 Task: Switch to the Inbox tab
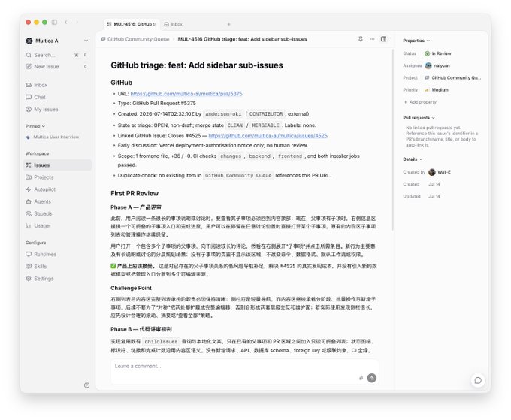pyautogui.click(x=174, y=24)
